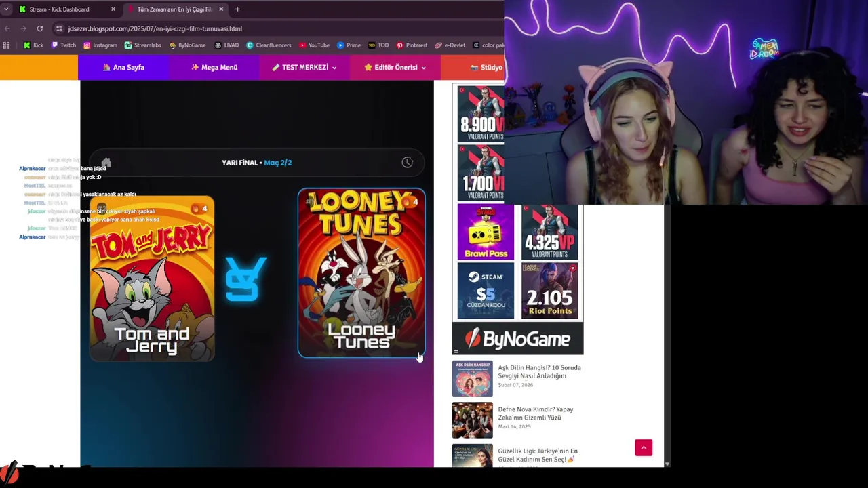This screenshot has height=488, width=868.
Task: Click the red scroll-to-top arrow button
Action: click(644, 447)
